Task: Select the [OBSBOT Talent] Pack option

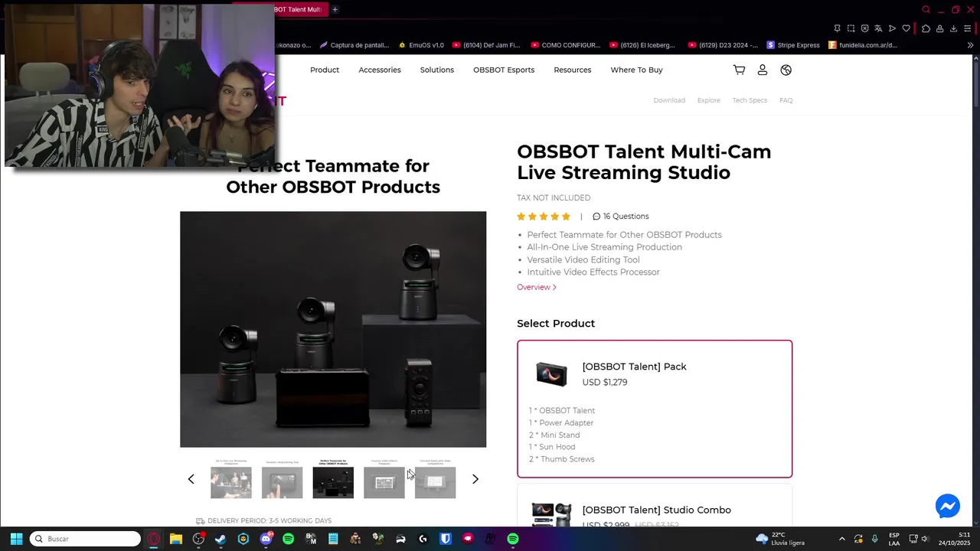Action: coord(655,409)
